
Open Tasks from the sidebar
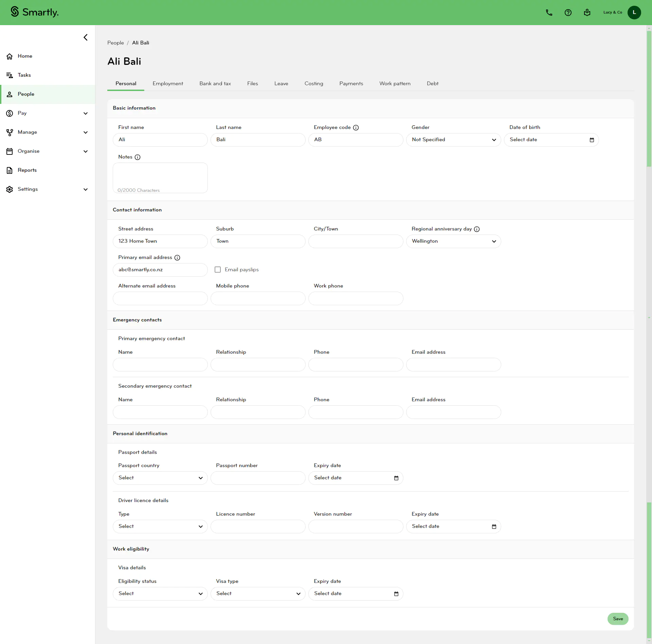24,75
